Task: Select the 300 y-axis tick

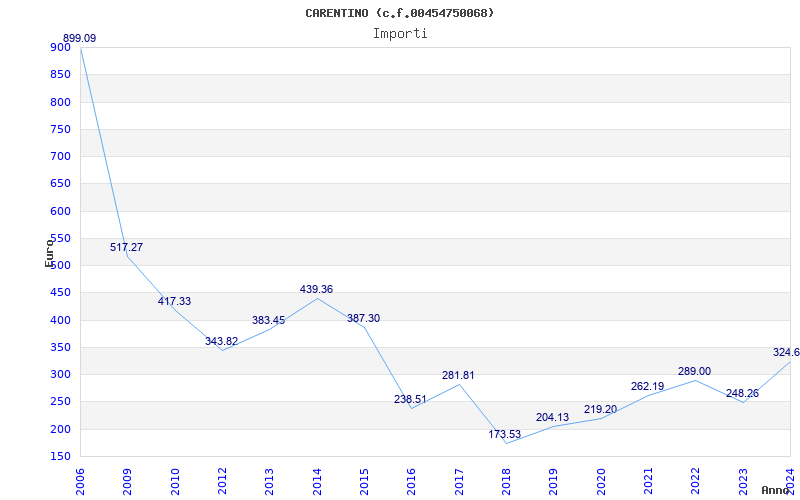Action: tap(60, 375)
